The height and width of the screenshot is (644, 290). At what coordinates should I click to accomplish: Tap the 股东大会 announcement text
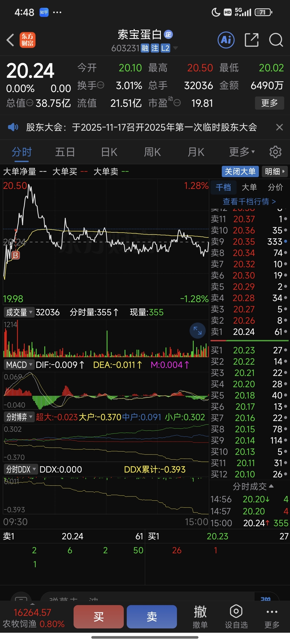[142, 127]
